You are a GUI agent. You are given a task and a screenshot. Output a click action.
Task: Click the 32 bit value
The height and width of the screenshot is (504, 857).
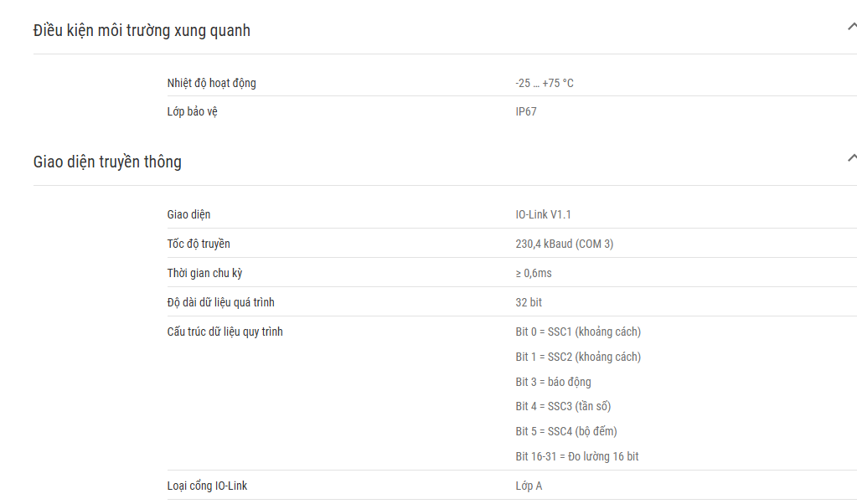coord(529,302)
